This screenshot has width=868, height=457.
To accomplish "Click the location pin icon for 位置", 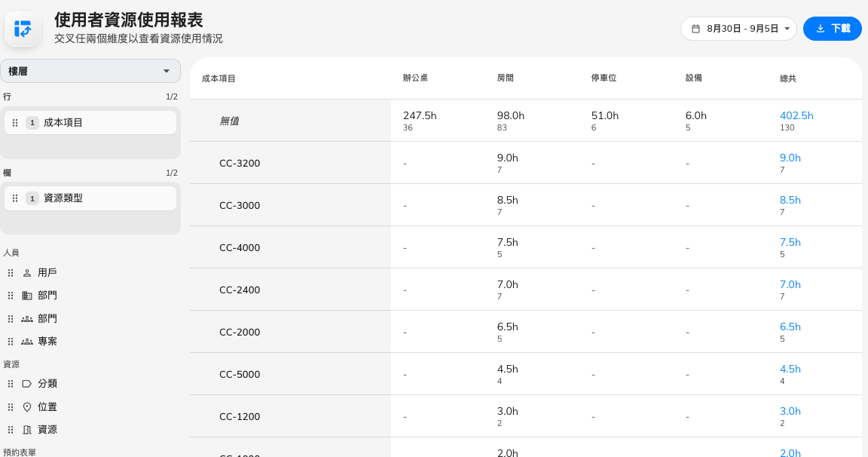I will [x=26, y=407].
